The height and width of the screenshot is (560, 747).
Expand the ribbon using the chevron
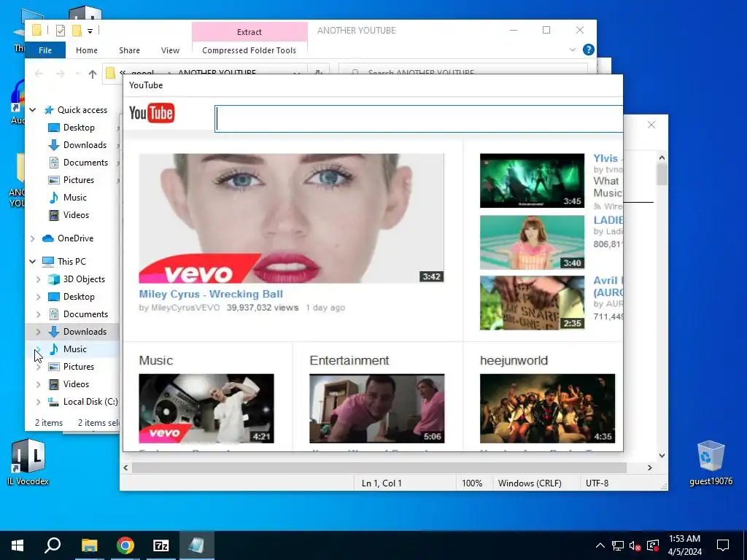click(x=572, y=50)
